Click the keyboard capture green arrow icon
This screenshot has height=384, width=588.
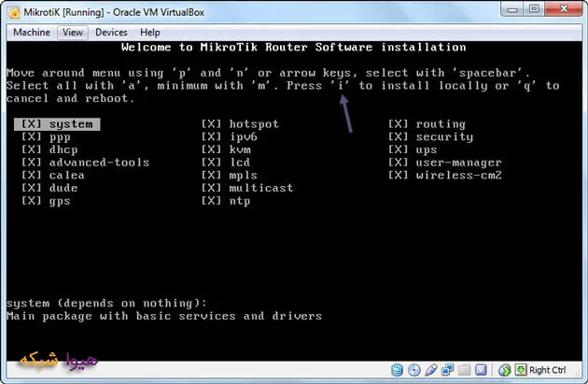coord(521,370)
